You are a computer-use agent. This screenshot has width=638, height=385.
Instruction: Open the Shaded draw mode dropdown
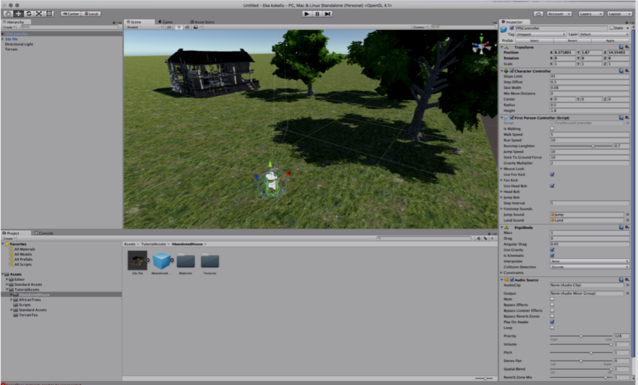tap(144, 27)
